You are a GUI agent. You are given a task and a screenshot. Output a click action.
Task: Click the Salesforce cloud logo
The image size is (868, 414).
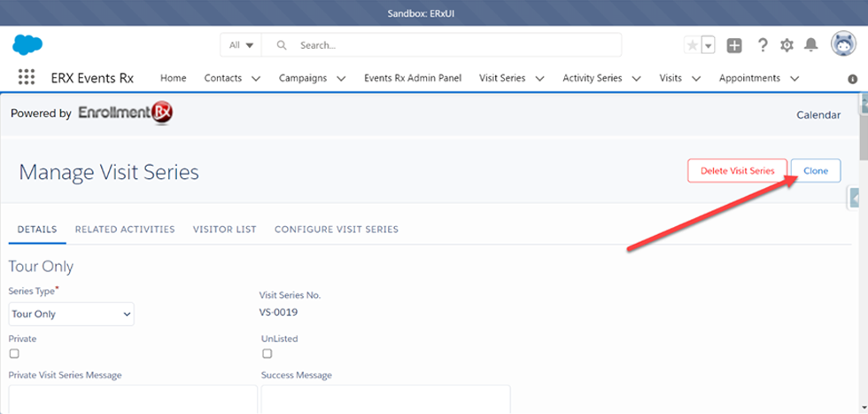pos(28,45)
